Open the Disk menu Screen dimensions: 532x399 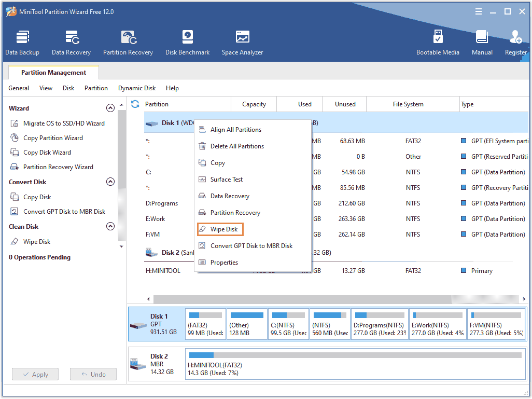coord(68,88)
